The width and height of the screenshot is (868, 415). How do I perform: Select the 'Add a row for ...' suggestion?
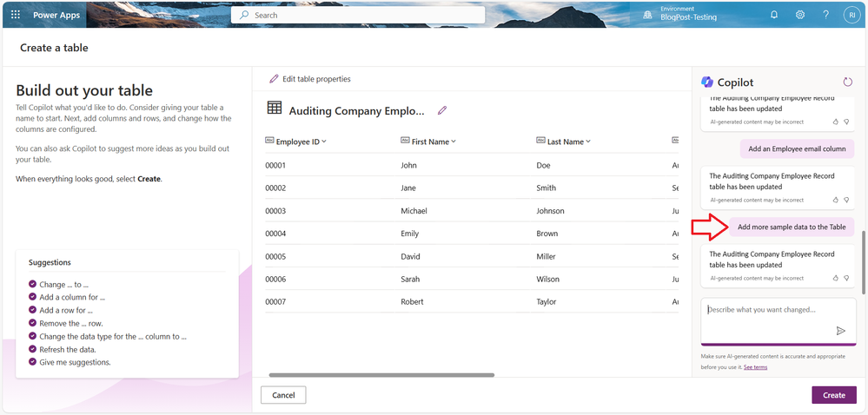tap(60, 311)
